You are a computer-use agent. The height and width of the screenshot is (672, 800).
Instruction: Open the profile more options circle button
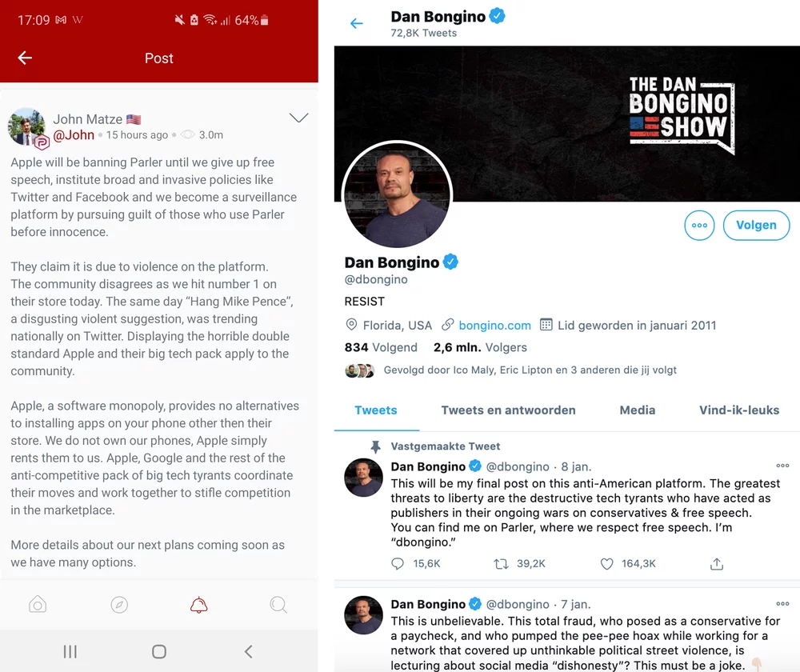pos(699,225)
